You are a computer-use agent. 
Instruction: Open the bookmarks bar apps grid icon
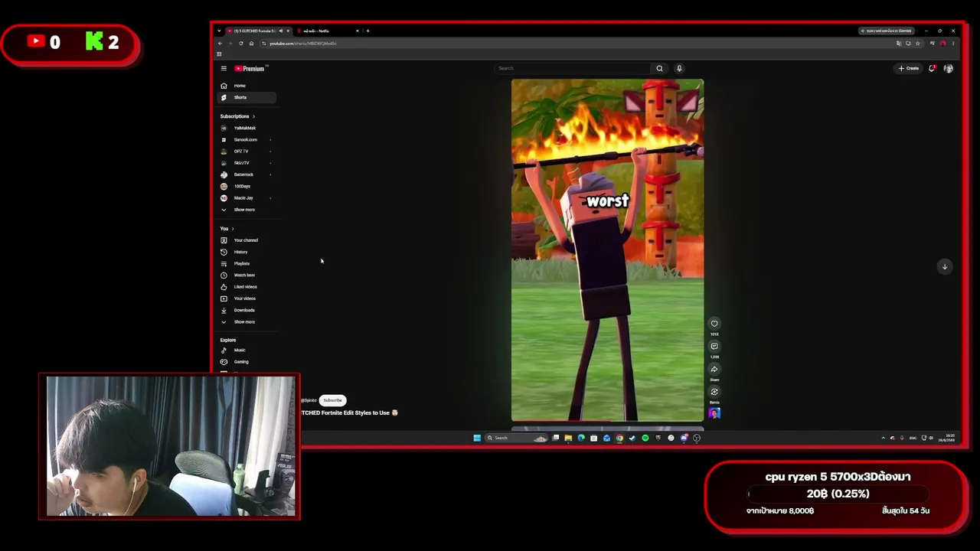coord(219,54)
